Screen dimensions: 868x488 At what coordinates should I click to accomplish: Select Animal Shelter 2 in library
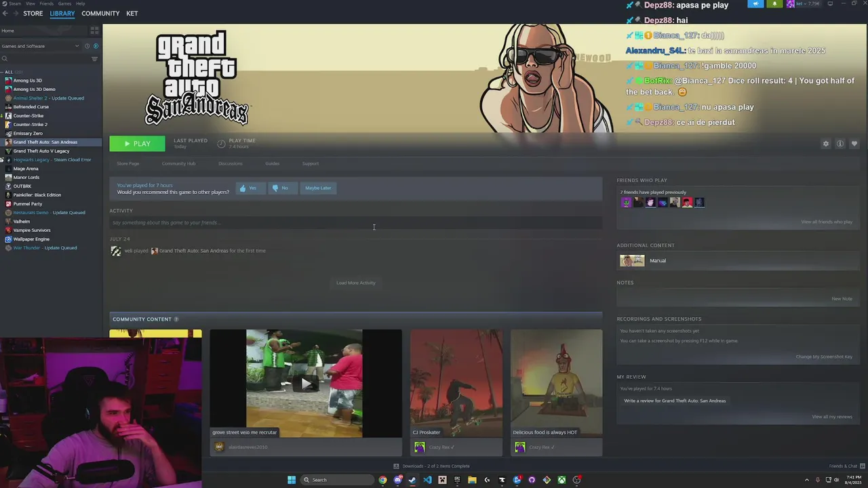[x=48, y=98]
